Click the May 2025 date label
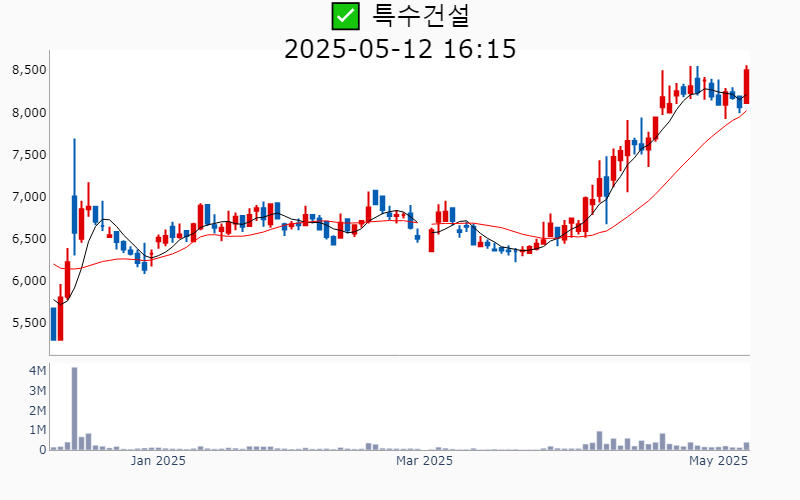Screen dimensions: 800x500 point(718,461)
